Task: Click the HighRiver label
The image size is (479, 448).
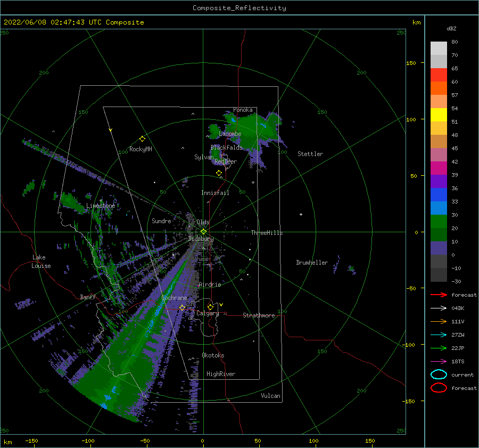Action: [221, 374]
